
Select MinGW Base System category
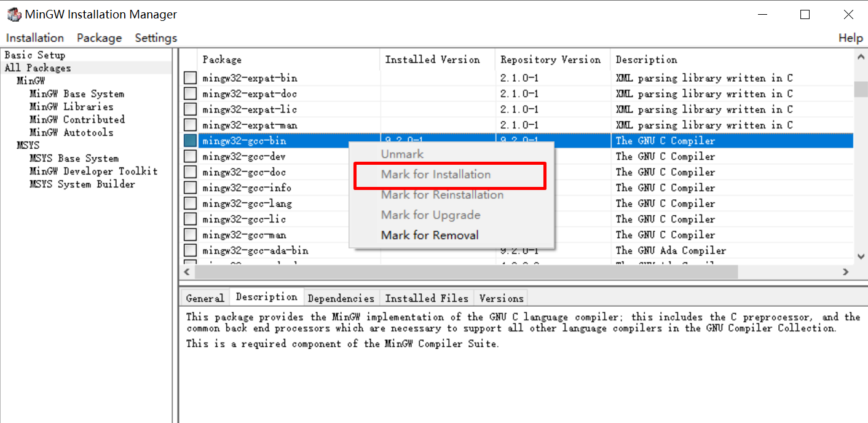(77, 94)
